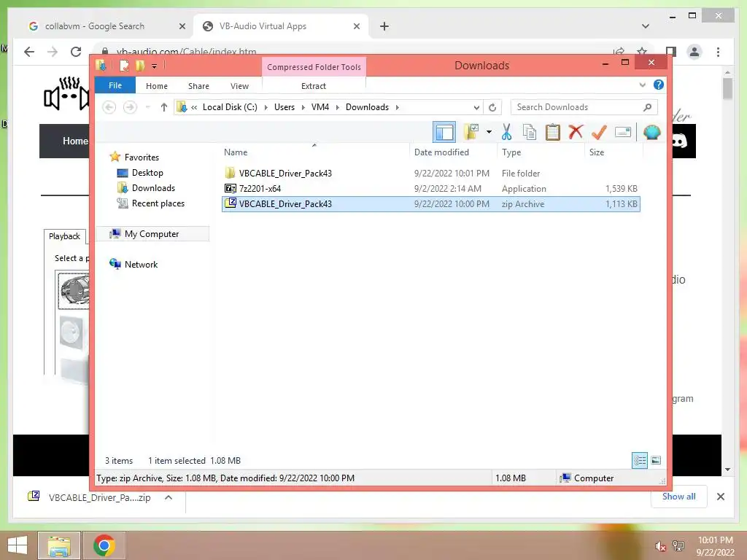Click the Paste clipboard icon
The width and height of the screenshot is (747, 560).
[x=552, y=132]
